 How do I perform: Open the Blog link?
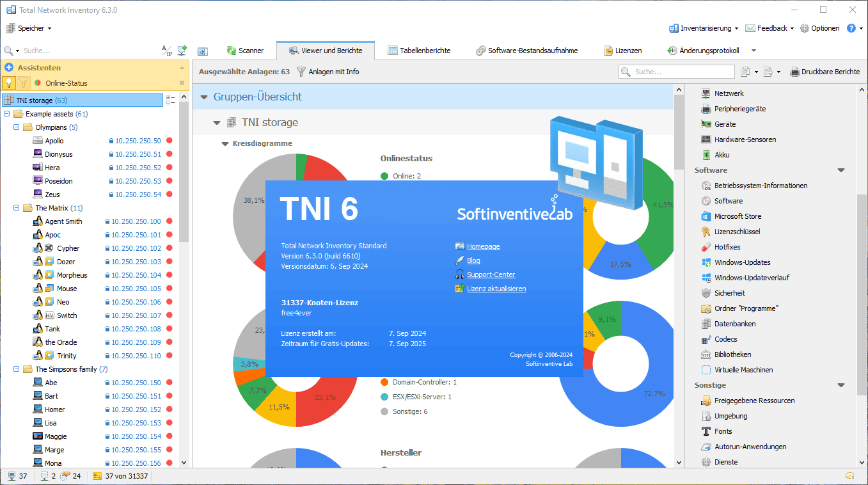pyautogui.click(x=473, y=260)
